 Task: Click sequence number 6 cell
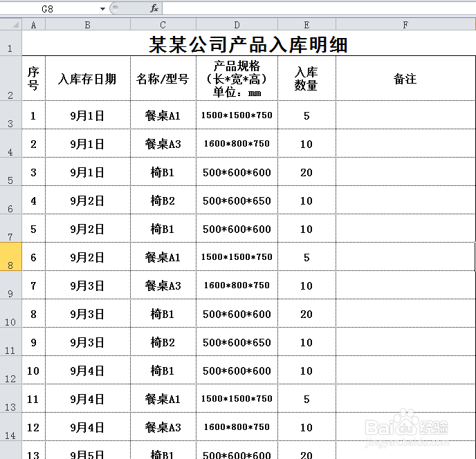pyautogui.click(x=34, y=257)
